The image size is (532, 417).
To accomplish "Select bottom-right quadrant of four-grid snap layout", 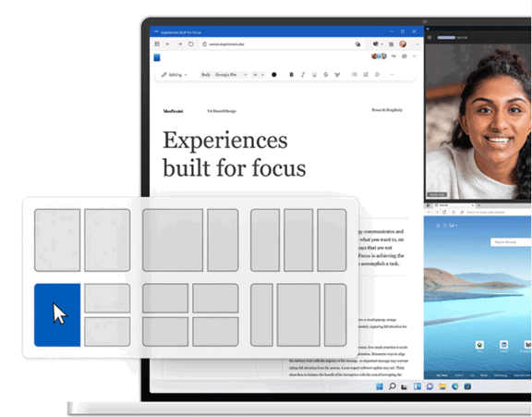I will [215, 332].
